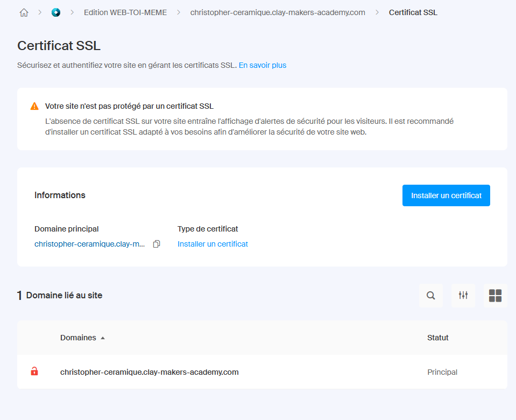Sort using the arrow beside Domaines
516x420 pixels.
pos(103,338)
